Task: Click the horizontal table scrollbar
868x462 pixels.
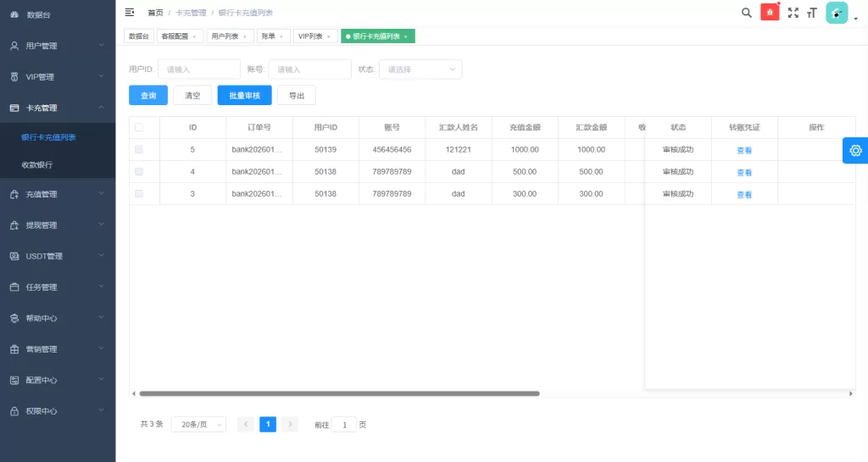Action: [339, 393]
